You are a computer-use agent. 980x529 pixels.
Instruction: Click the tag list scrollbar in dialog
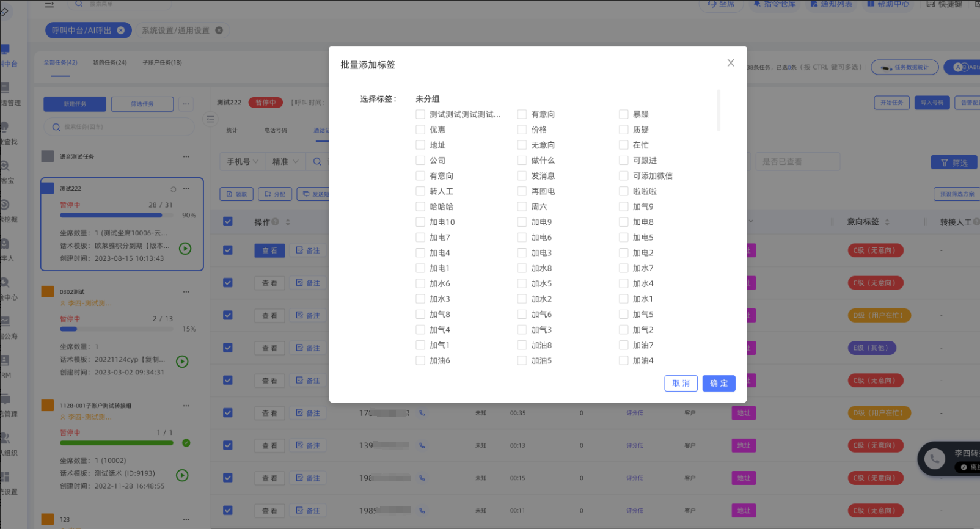coord(719,111)
